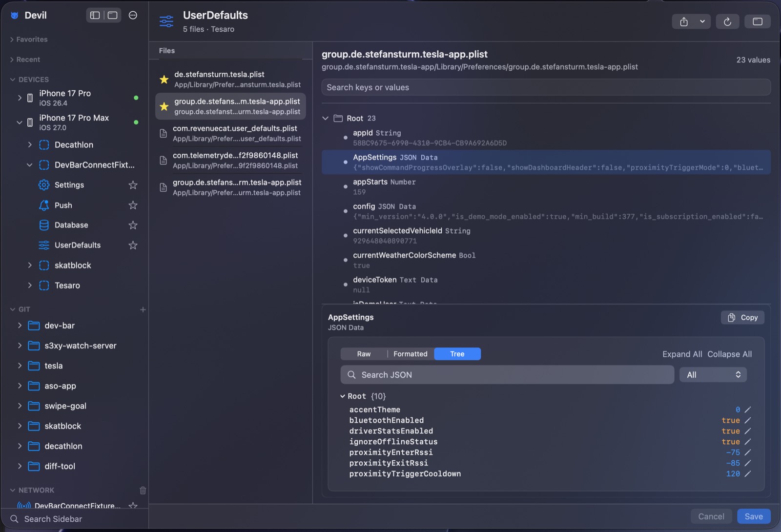
Task: Favorite the Settings item star
Action: point(133,185)
